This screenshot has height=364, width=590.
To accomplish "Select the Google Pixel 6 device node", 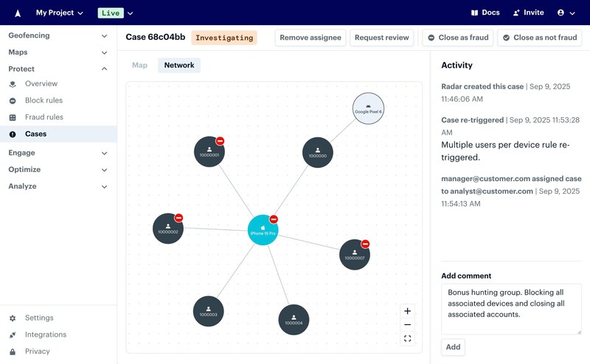I will tap(368, 109).
